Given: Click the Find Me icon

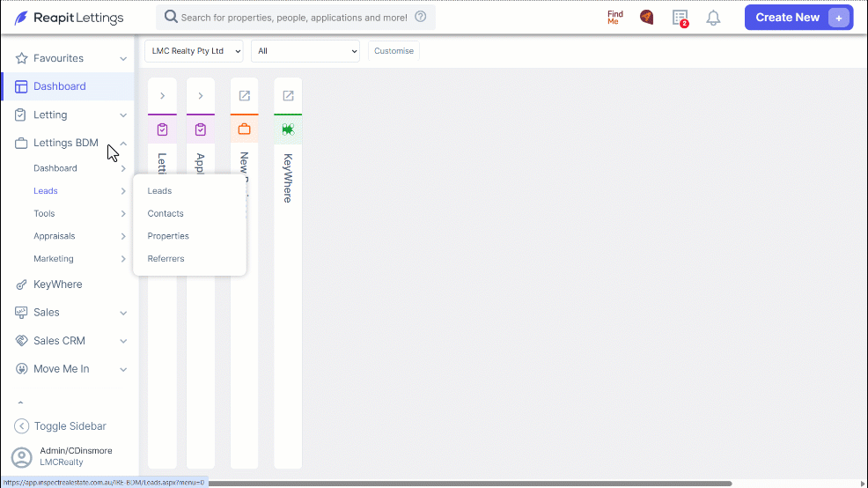Looking at the screenshot, I should [x=615, y=17].
